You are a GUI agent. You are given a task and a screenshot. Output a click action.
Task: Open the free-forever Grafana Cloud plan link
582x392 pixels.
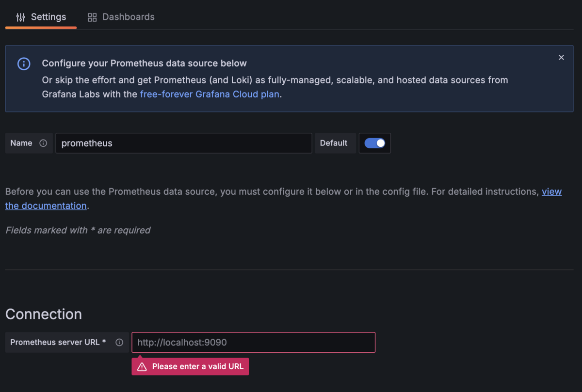click(210, 94)
